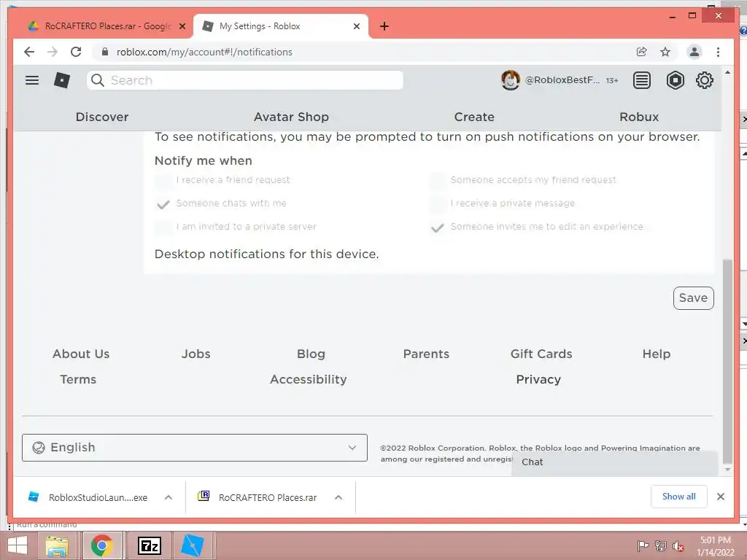
Task: Close the My Settings - Roblox tab
Action: 356,26
